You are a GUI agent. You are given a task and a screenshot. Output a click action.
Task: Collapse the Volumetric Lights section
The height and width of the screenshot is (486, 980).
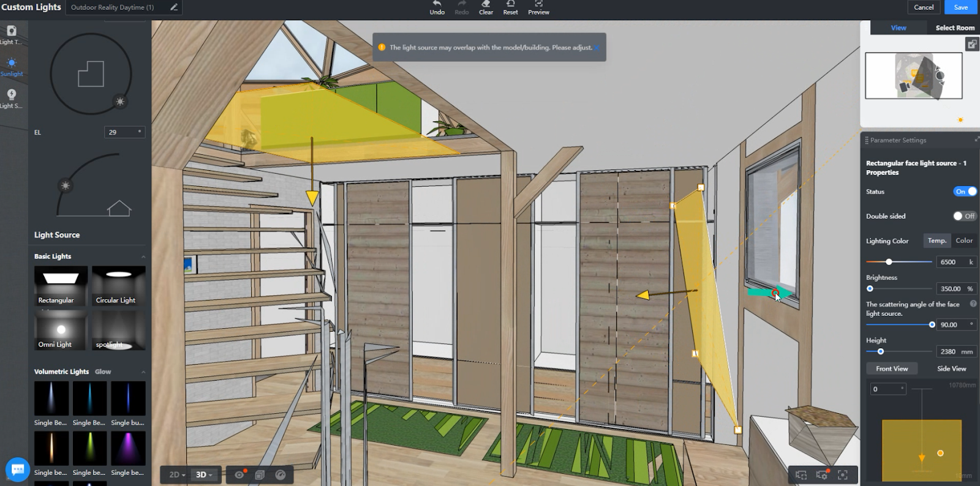(x=143, y=372)
